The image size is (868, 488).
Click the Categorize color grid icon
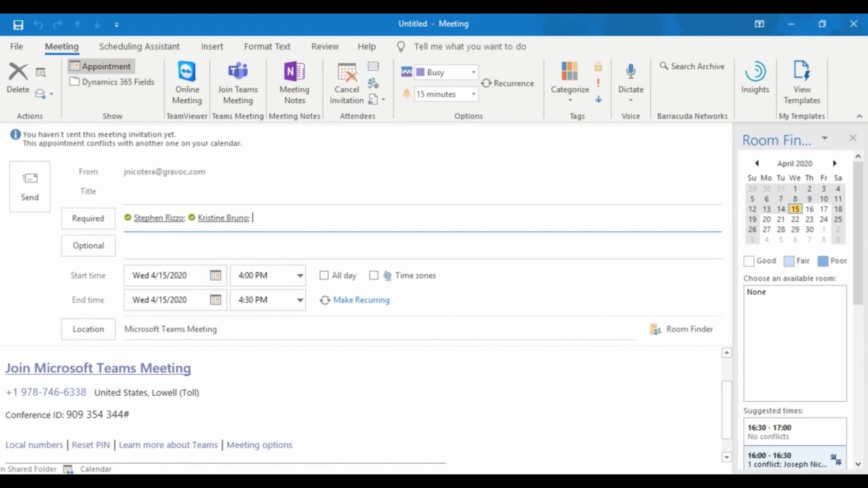[x=570, y=70]
